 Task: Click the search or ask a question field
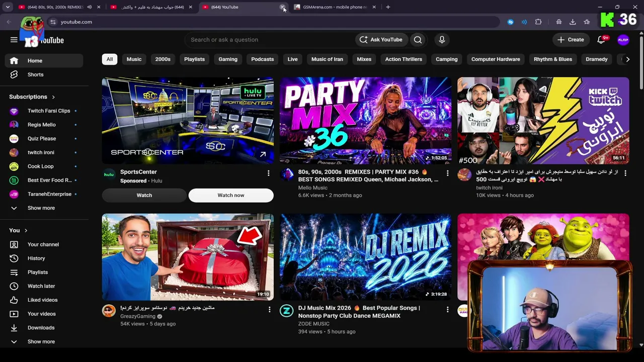pos(271,40)
